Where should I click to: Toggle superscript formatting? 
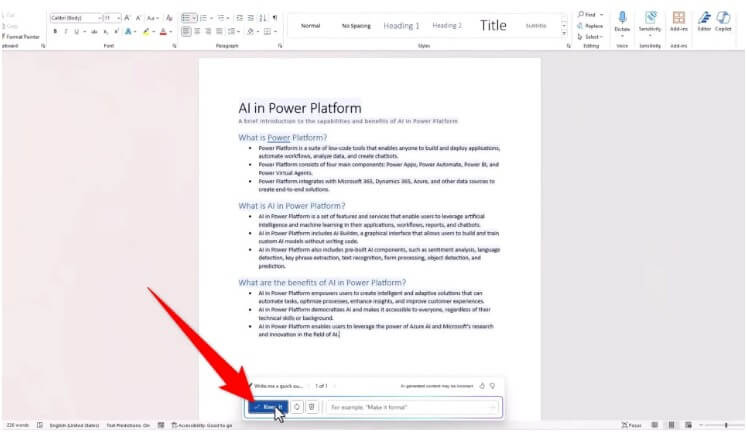coord(116,31)
